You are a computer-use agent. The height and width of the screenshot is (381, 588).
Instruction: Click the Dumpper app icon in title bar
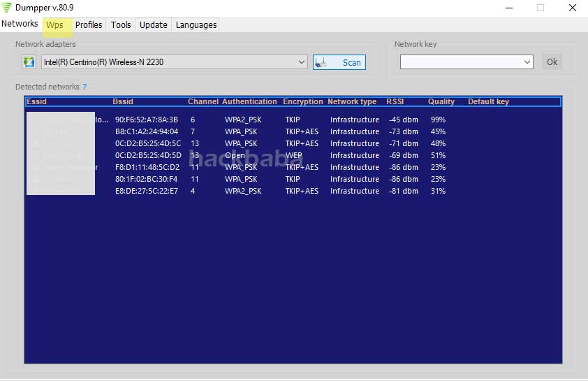tap(6, 8)
